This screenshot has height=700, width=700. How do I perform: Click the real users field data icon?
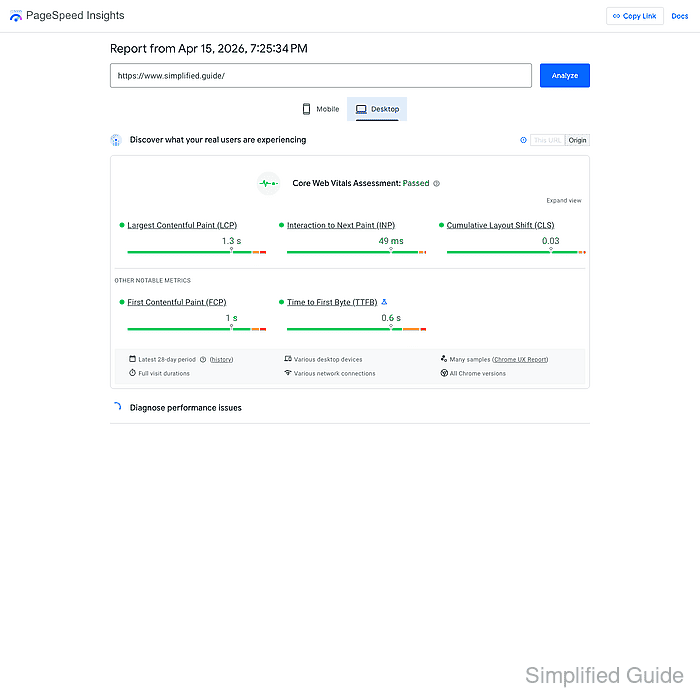pyautogui.click(x=116, y=140)
